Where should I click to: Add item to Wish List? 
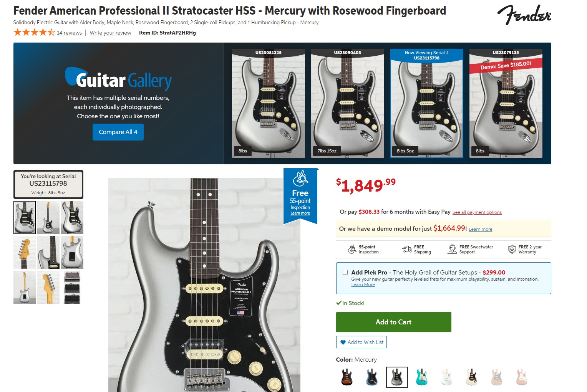tap(361, 342)
